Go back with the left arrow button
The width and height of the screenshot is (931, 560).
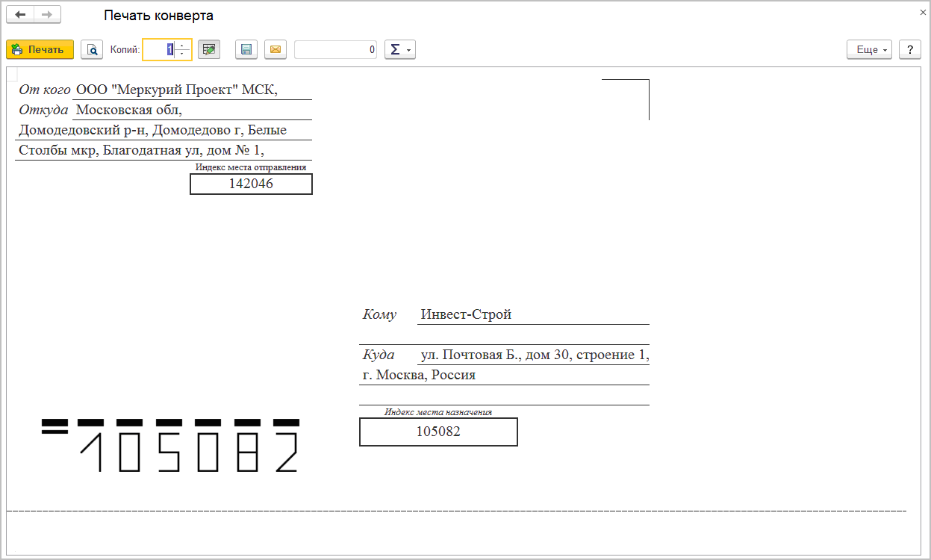pyautogui.click(x=20, y=15)
